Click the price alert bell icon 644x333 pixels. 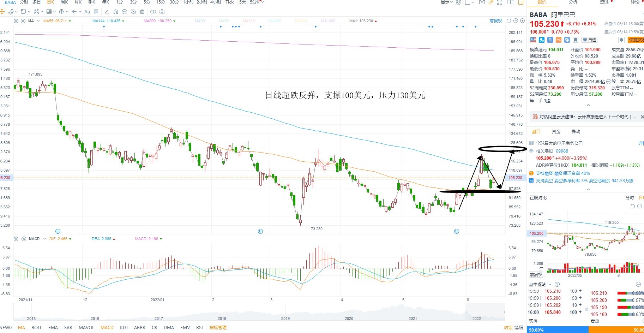pyautogui.click(x=621, y=40)
